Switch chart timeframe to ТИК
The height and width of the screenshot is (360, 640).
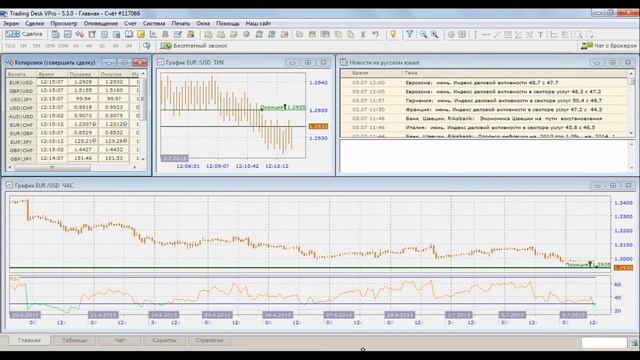point(10,46)
